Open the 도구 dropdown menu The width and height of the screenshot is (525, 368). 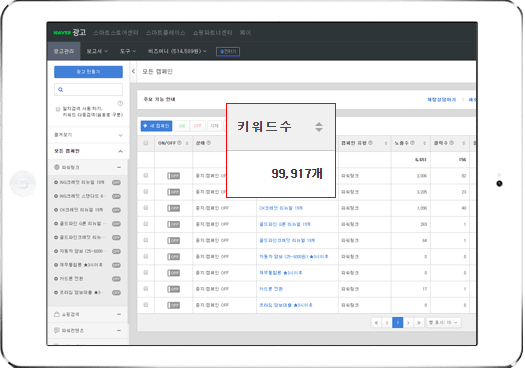tap(128, 51)
